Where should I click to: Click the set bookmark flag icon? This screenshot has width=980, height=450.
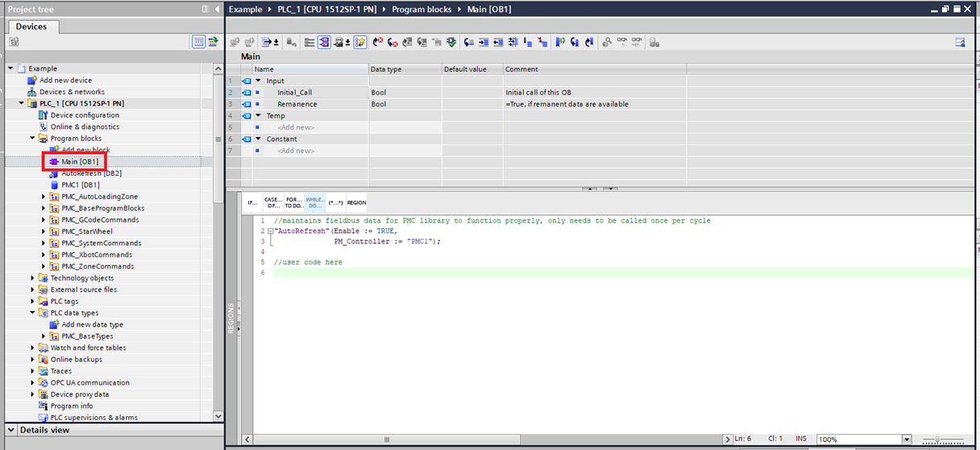(560, 42)
